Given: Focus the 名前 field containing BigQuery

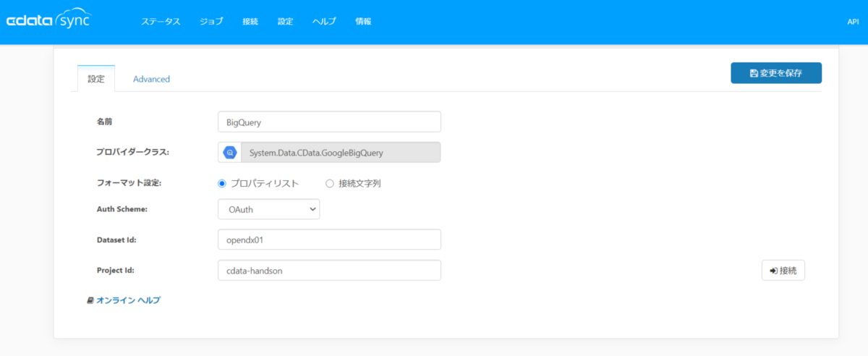Looking at the screenshot, I should pos(329,122).
